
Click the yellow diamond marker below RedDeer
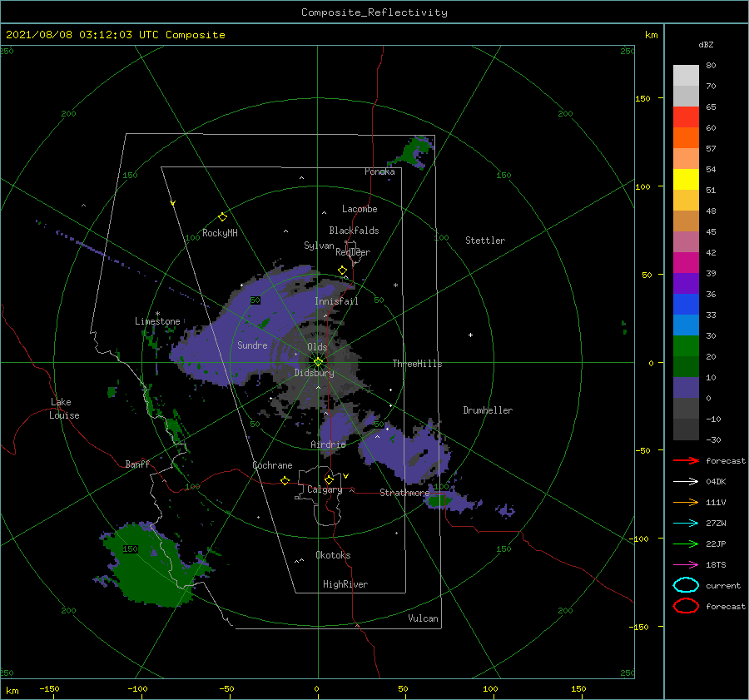coord(342,271)
